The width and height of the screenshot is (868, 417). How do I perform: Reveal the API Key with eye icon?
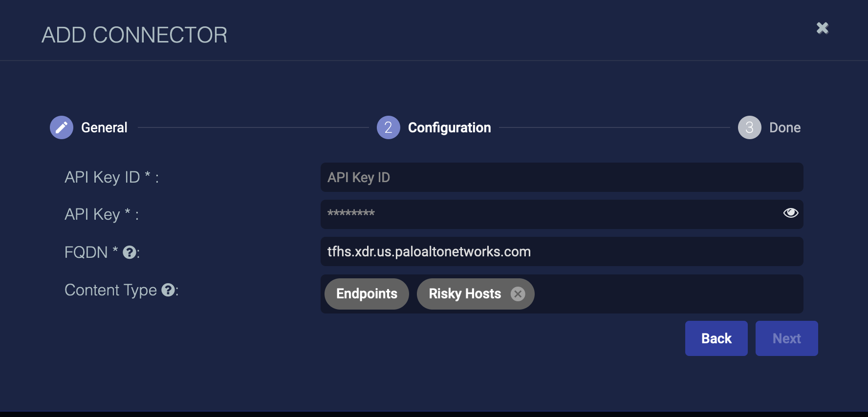[790, 213]
